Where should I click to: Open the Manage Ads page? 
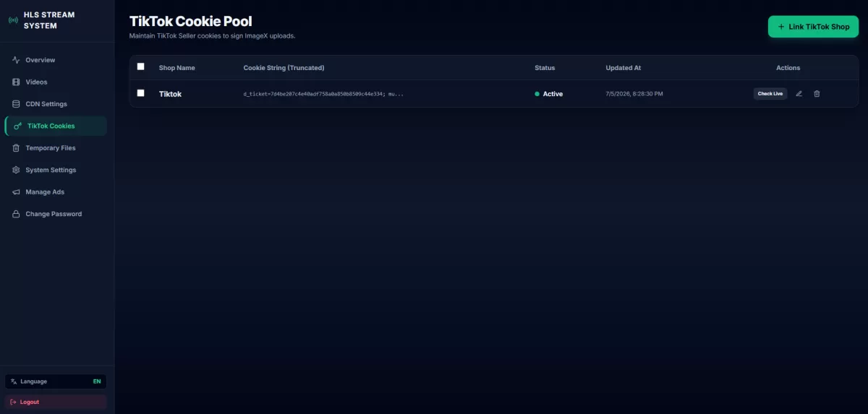coord(56,192)
